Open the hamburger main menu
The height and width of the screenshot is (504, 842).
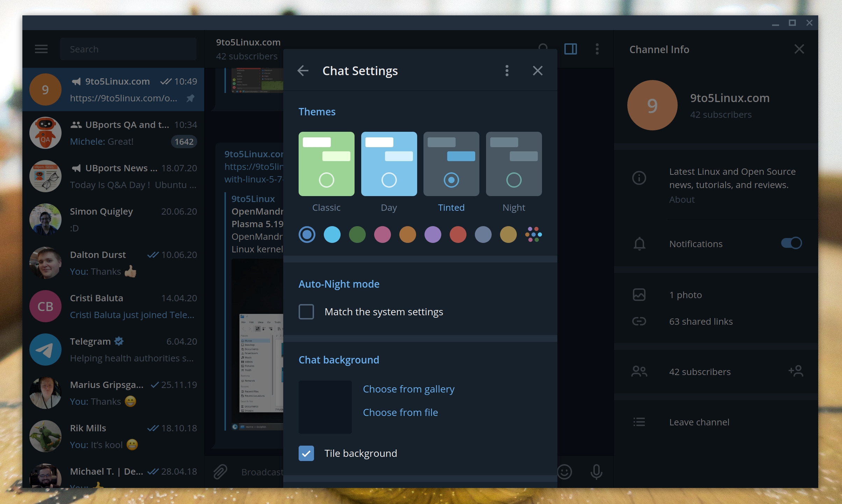tap(41, 49)
